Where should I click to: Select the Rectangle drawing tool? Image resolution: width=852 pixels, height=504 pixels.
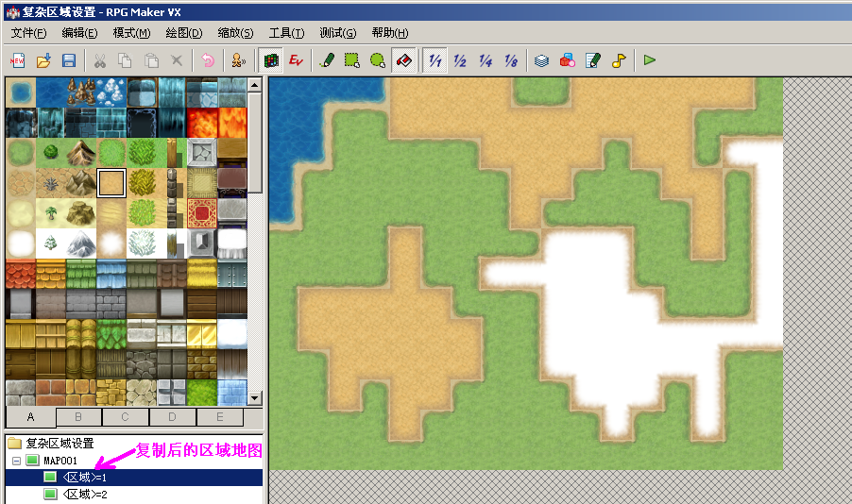[352, 60]
